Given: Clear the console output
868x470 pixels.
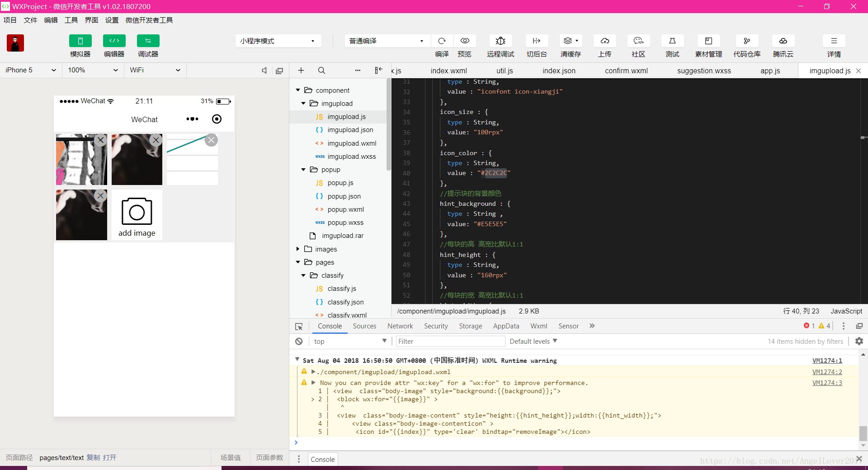Looking at the screenshot, I should [x=299, y=342].
